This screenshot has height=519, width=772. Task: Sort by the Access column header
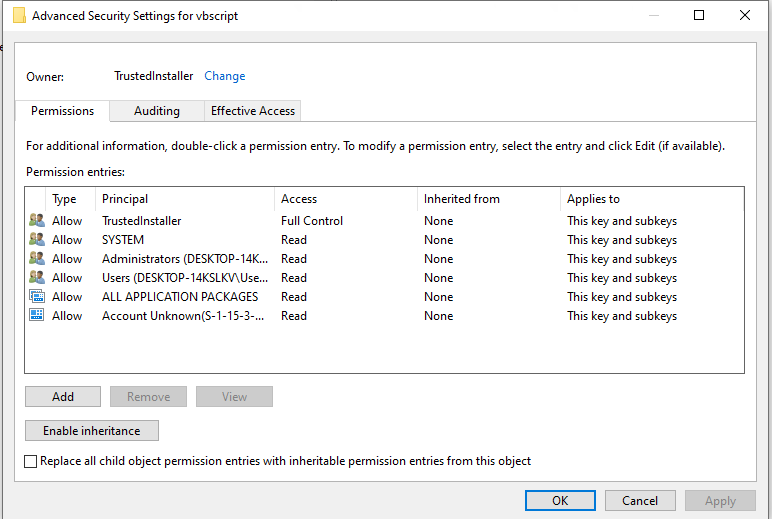click(x=299, y=199)
